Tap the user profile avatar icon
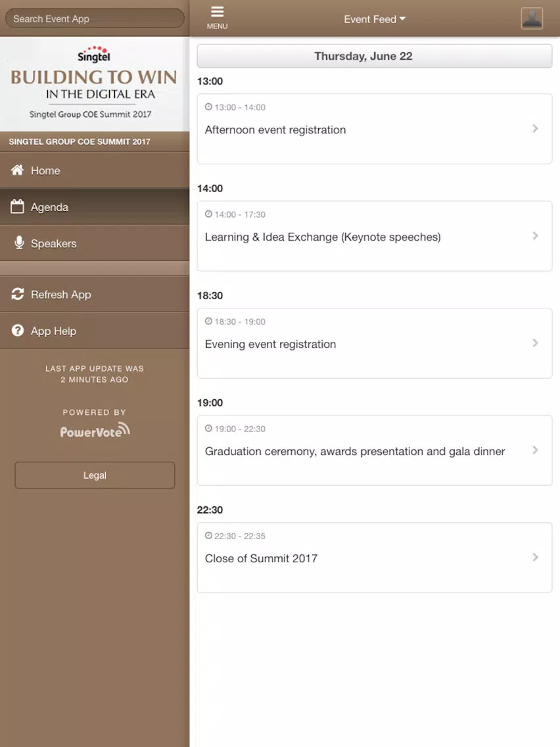560x747 pixels. (x=532, y=18)
